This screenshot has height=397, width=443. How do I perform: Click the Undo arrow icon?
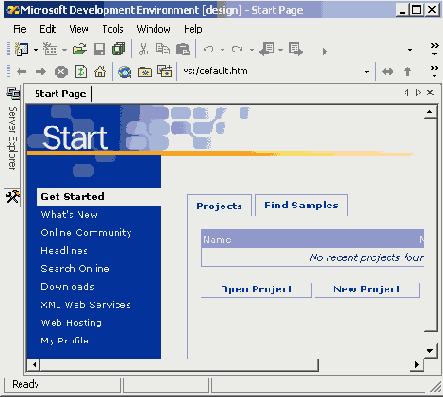208,49
